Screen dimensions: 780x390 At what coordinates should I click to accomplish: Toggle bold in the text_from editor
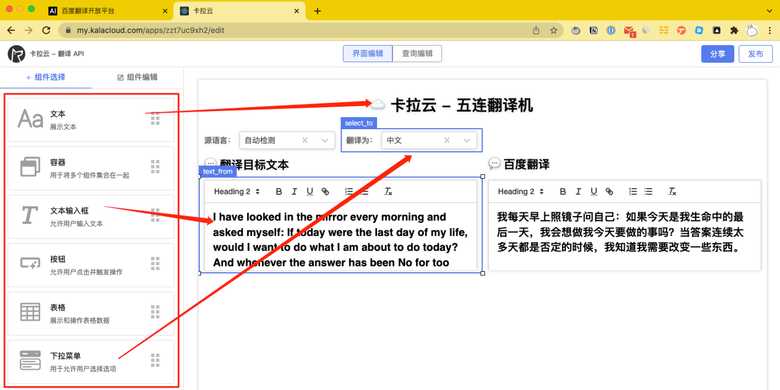279,192
